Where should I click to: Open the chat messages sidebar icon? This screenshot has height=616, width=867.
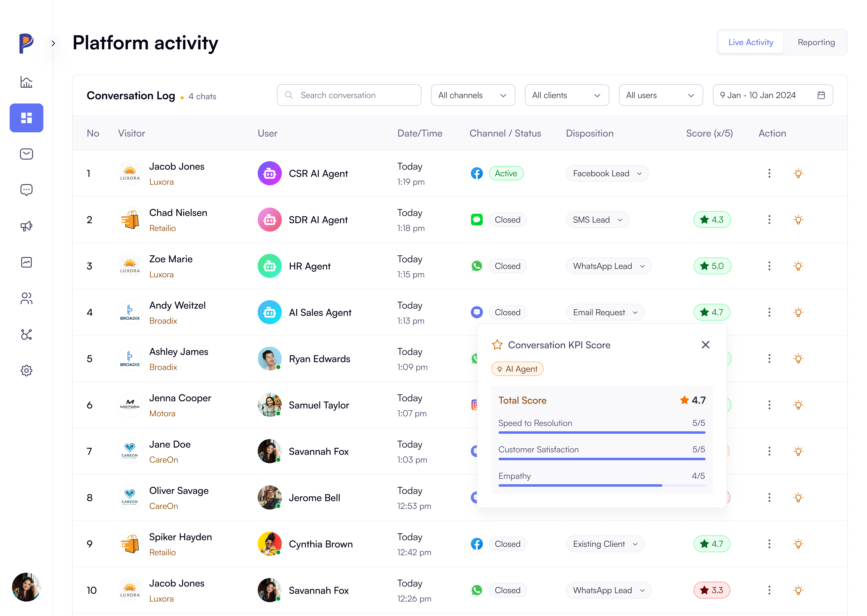[26, 190]
